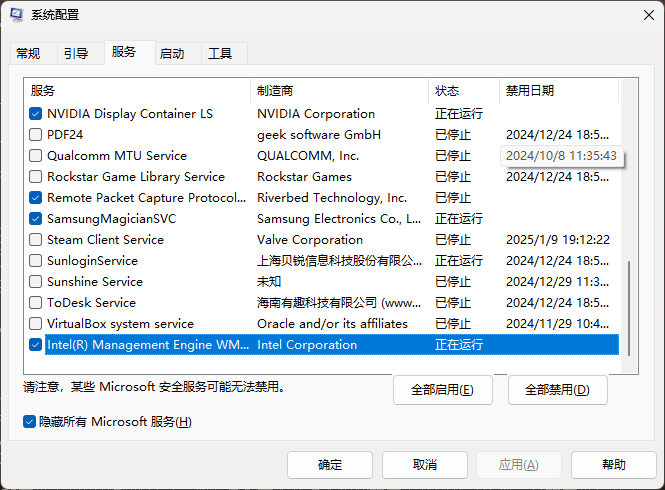This screenshot has width=665, height=490.
Task: Click the 全部启用(E) button
Action: pyautogui.click(x=443, y=389)
